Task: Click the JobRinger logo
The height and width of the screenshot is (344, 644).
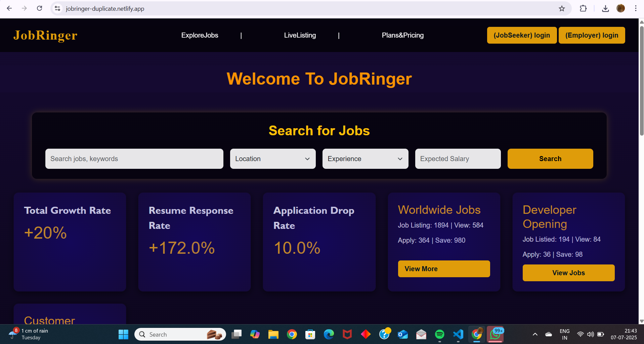Action: click(x=45, y=35)
